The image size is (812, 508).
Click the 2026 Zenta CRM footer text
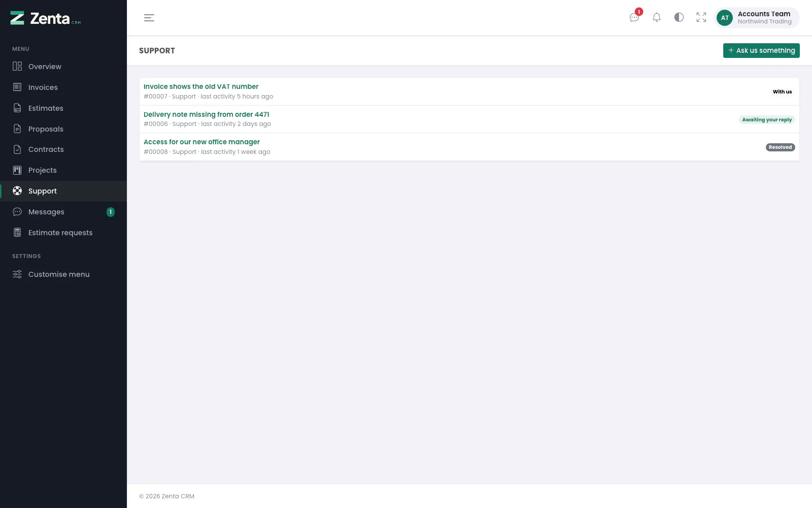tap(167, 496)
